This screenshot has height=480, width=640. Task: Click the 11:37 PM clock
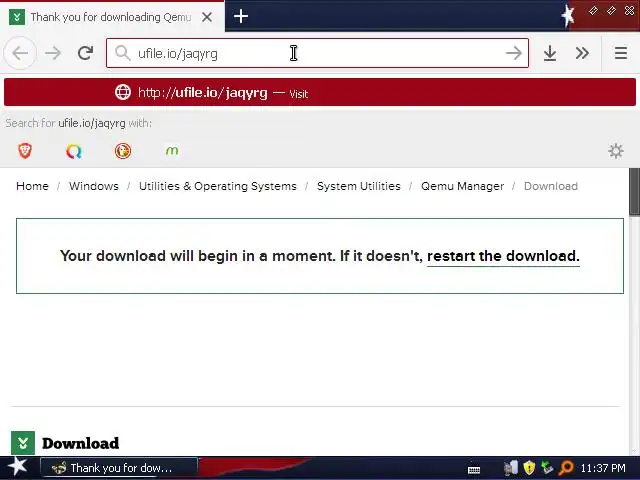[602, 468]
